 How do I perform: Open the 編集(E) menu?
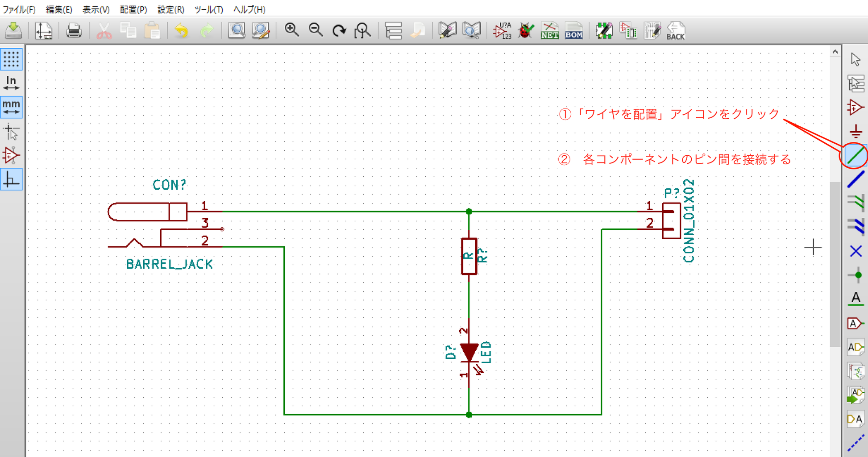[59, 9]
